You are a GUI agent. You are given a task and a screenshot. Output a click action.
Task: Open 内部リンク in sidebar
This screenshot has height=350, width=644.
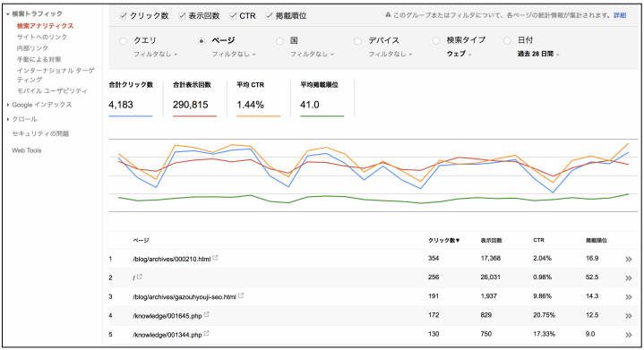[x=32, y=48]
